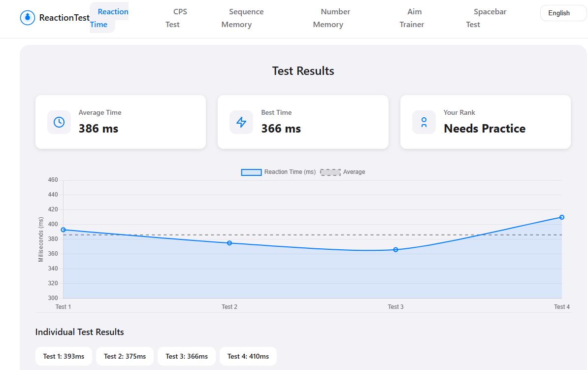
Task: Click the Test 1 point on the line graph
Action: point(63,230)
